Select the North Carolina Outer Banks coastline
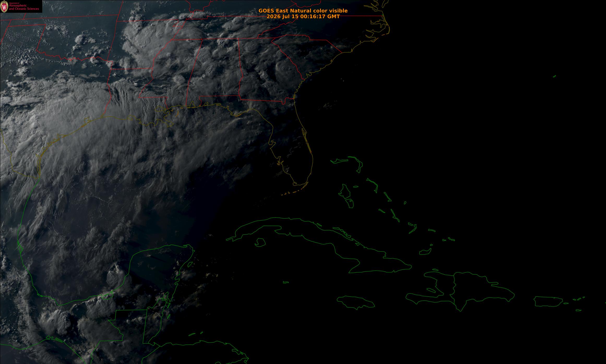 click(x=382, y=22)
